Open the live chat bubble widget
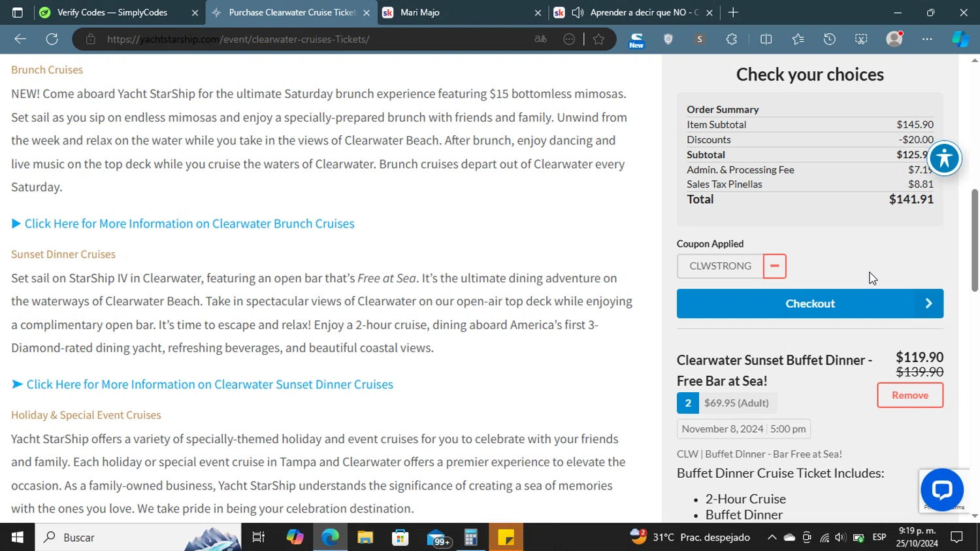 click(941, 490)
